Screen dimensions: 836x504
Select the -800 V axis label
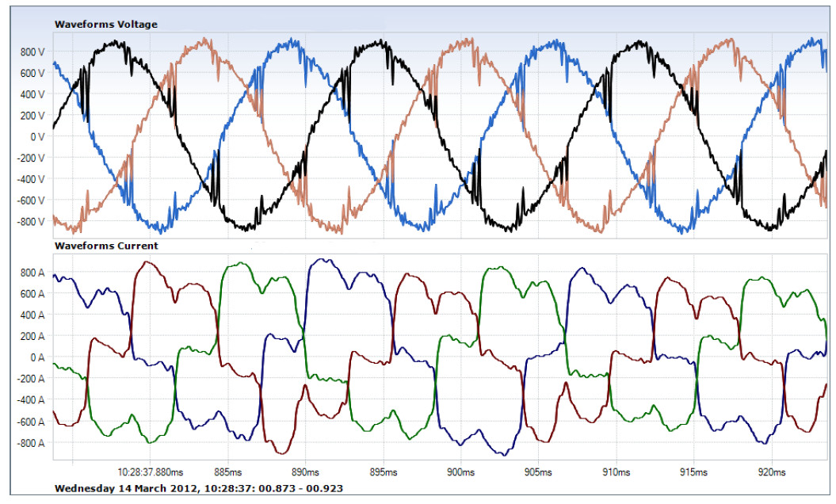[30, 222]
